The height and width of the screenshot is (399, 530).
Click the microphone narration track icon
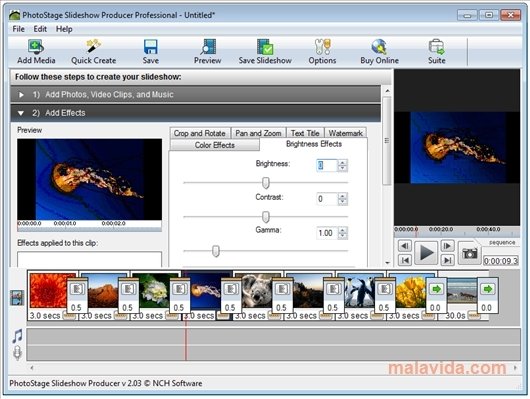(17, 353)
